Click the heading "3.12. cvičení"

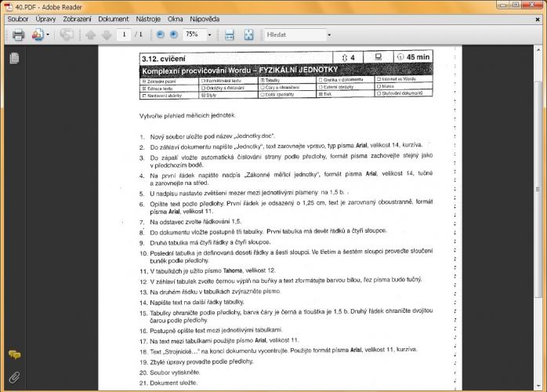tap(164, 59)
